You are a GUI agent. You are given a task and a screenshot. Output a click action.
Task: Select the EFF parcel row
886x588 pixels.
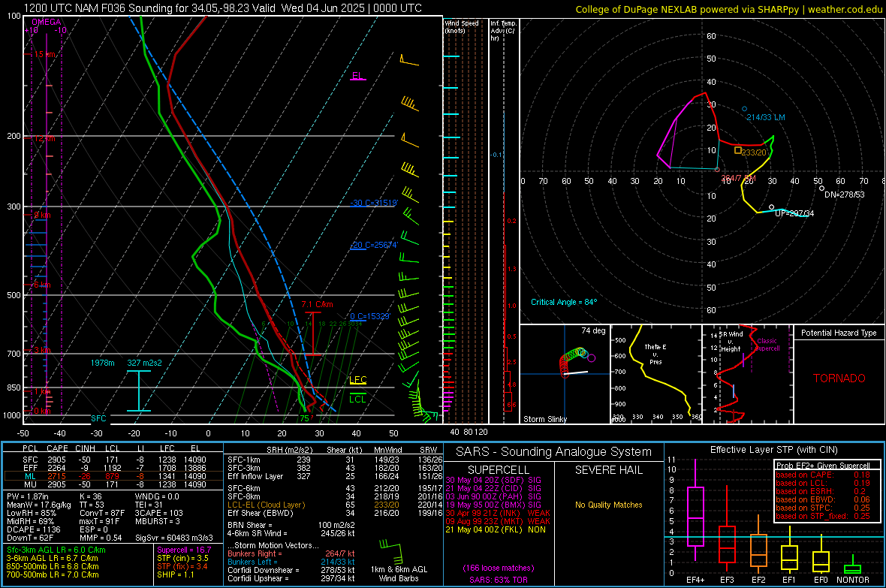(x=113, y=468)
